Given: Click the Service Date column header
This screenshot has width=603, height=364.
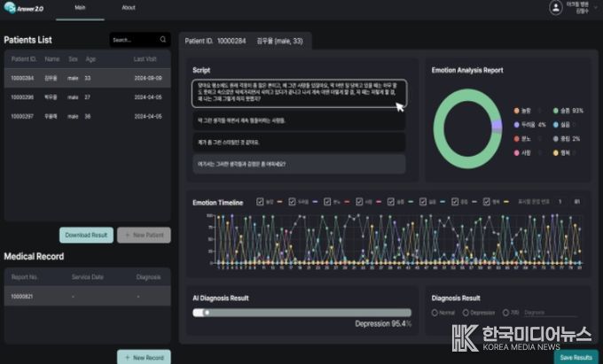Looking at the screenshot, I should [x=87, y=277].
